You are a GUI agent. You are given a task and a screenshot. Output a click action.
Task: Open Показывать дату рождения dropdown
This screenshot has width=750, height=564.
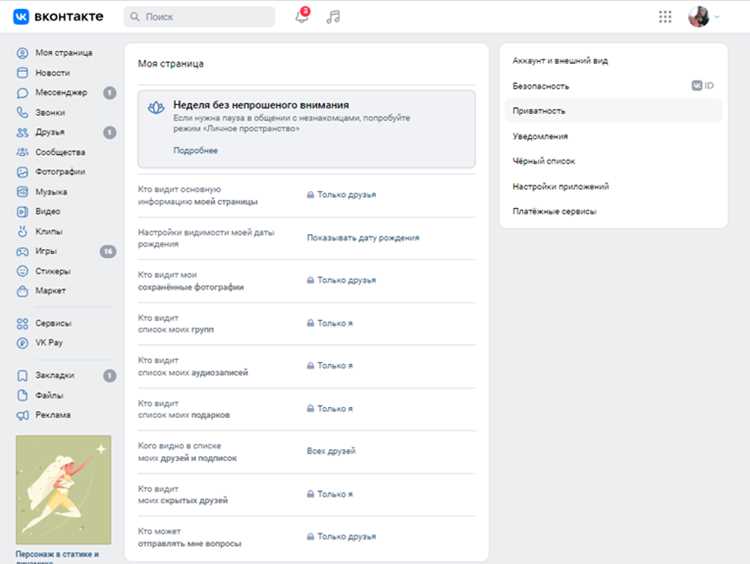click(363, 238)
